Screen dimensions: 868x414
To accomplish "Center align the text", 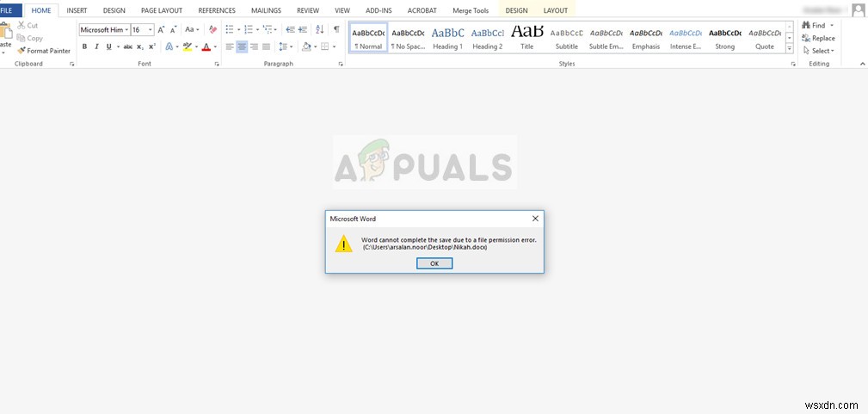I will 242,46.
